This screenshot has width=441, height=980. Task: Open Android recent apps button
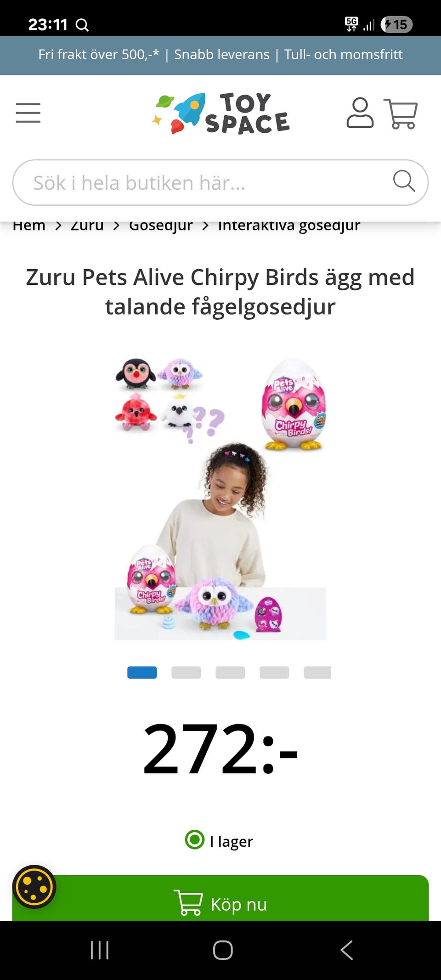pyautogui.click(x=100, y=950)
